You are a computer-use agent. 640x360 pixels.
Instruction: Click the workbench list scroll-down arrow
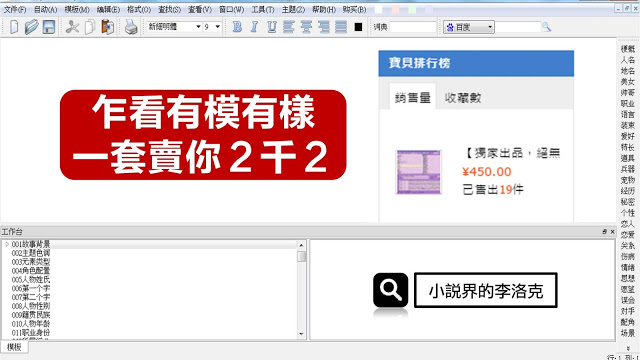[x=301, y=334]
